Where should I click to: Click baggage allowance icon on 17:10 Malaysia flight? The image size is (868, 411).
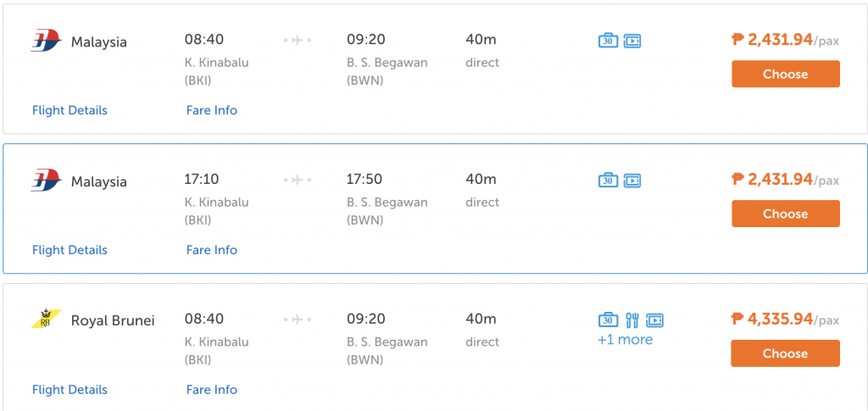tap(608, 181)
